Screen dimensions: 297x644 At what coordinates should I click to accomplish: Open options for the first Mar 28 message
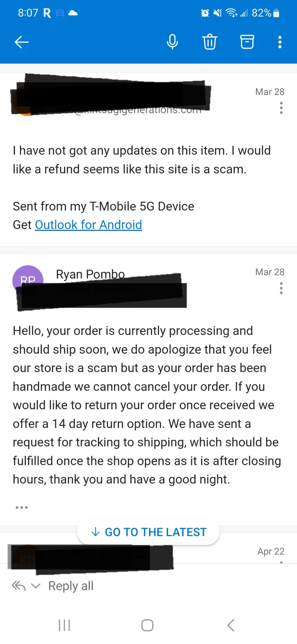281,108
